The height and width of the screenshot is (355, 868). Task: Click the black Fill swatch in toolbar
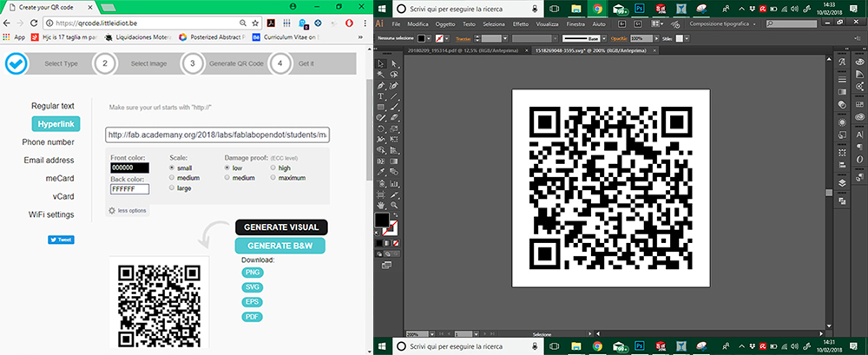(x=381, y=220)
